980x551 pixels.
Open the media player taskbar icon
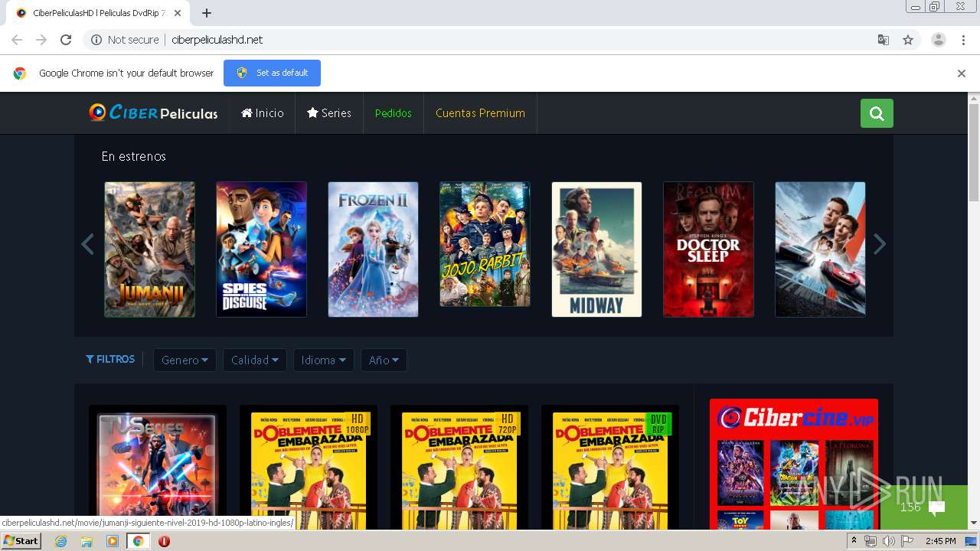[112, 541]
